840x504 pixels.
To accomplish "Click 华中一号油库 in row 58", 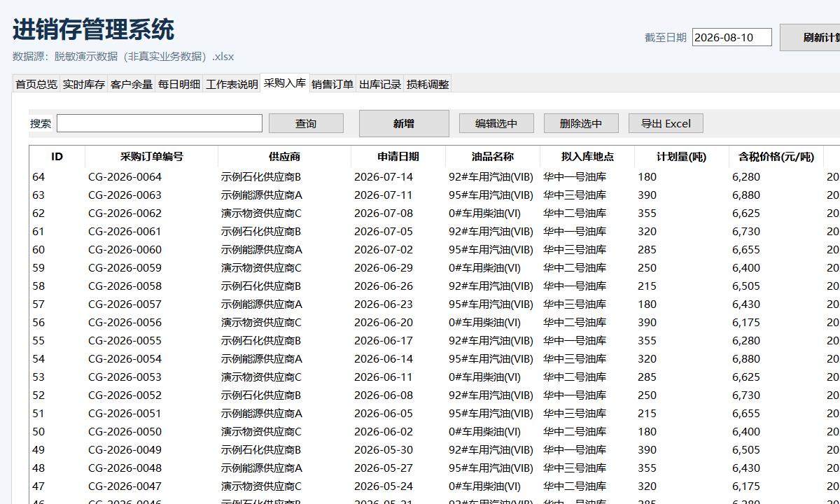I will point(575,286).
